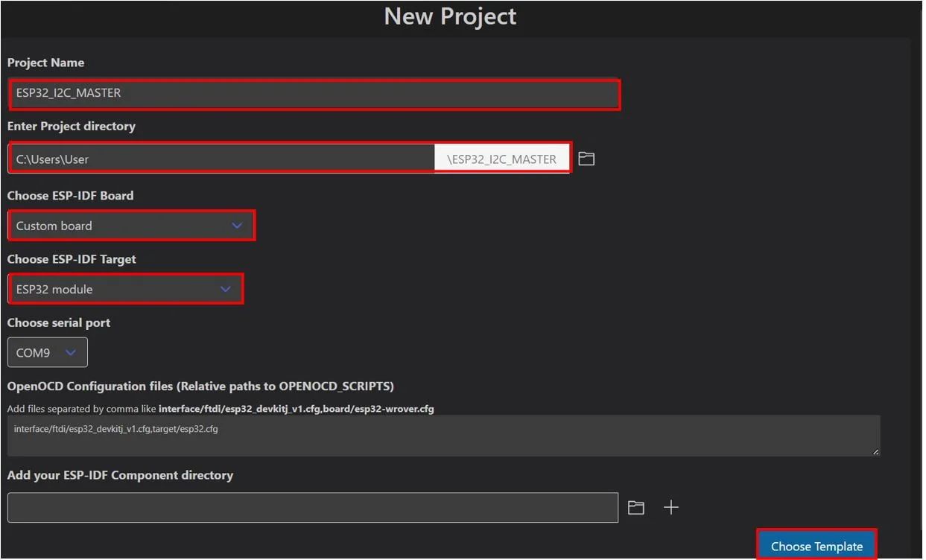Viewport: 926px width, 560px height.
Task: Click the OpenOCD configuration files text area
Action: tap(444, 436)
